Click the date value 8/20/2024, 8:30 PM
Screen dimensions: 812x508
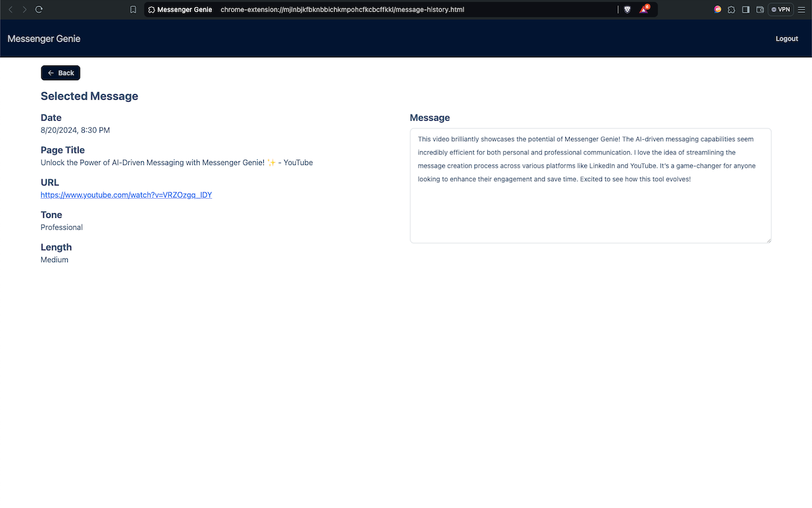click(75, 130)
